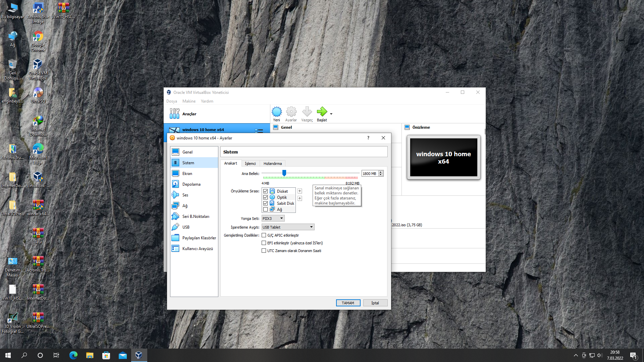The image size is (644, 362).
Task: Click the green Başlat start arrow
Action: click(322, 112)
